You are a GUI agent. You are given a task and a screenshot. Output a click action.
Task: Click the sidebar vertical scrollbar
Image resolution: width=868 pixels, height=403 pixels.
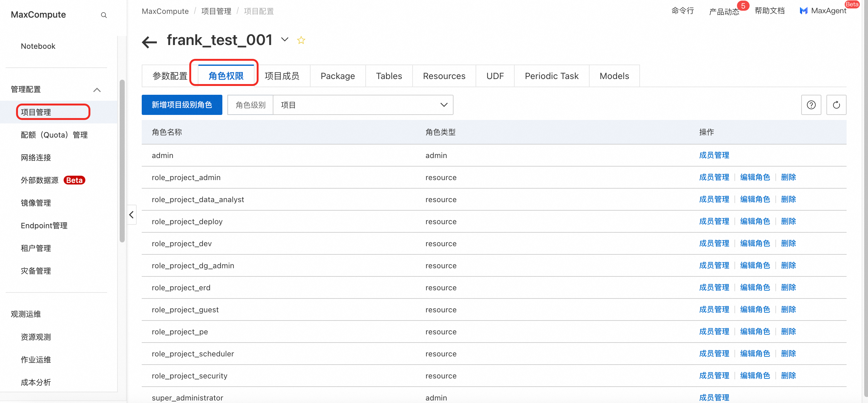122,161
